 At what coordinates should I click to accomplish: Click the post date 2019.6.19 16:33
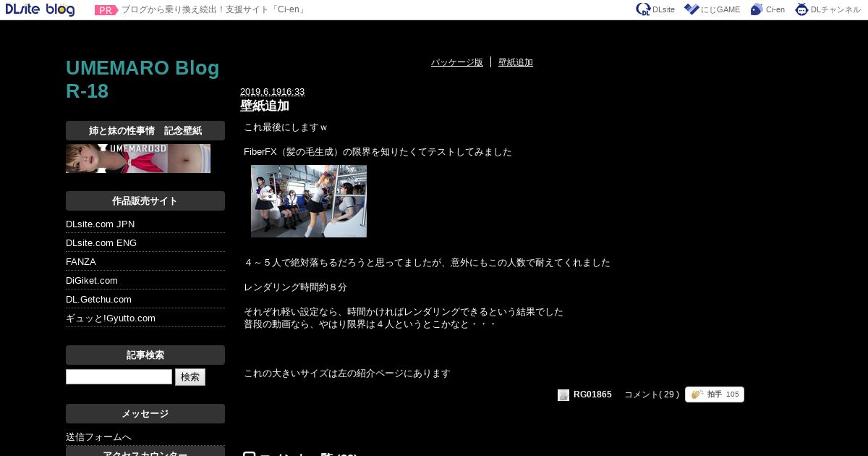click(273, 92)
